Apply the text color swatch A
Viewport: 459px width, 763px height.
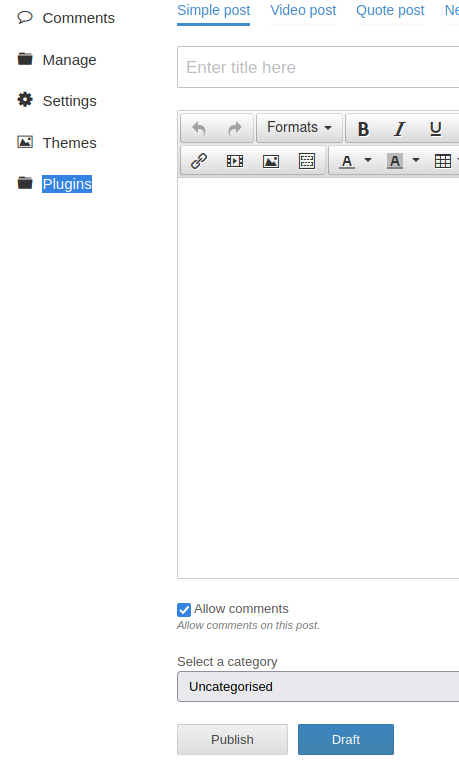pyautogui.click(x=347, y=161)
